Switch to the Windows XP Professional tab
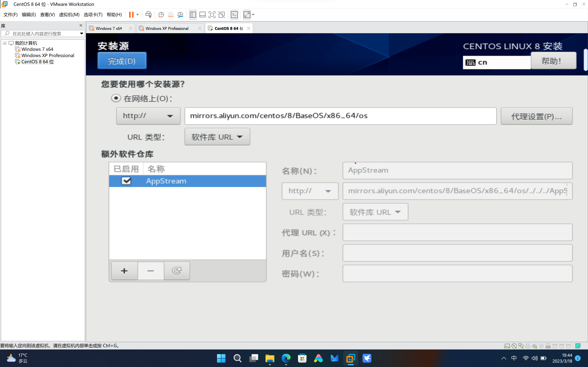The height and width of the screenshot is (367, 588). click(x=167, y=28)
